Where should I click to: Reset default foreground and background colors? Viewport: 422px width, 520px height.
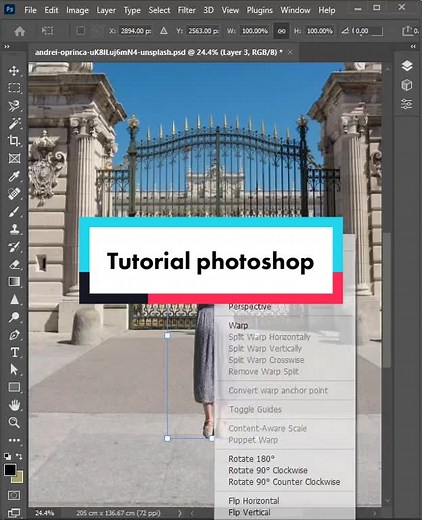7,456
